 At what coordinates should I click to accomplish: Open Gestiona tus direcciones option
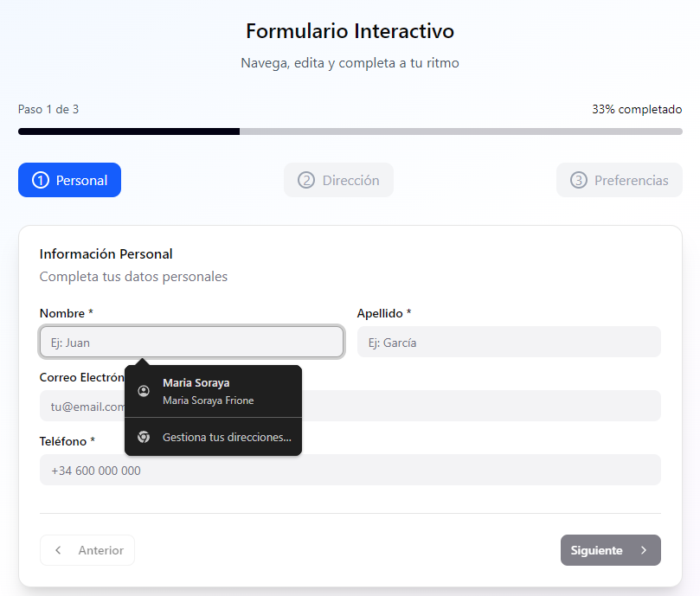click(227, 438)
